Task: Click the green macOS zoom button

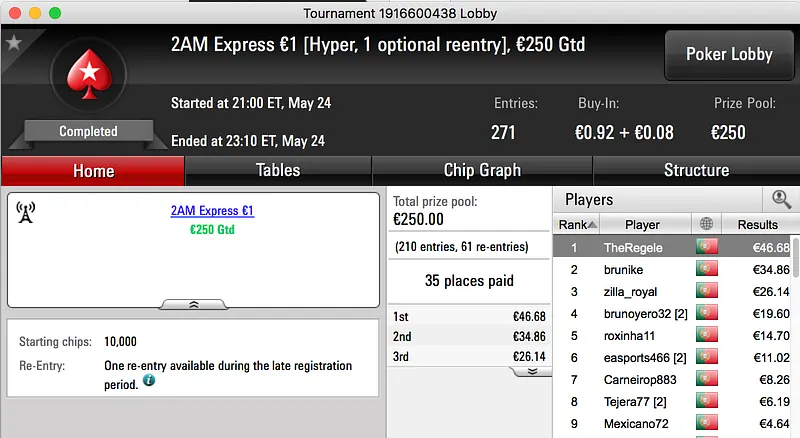Action: (x=54, y=13)
